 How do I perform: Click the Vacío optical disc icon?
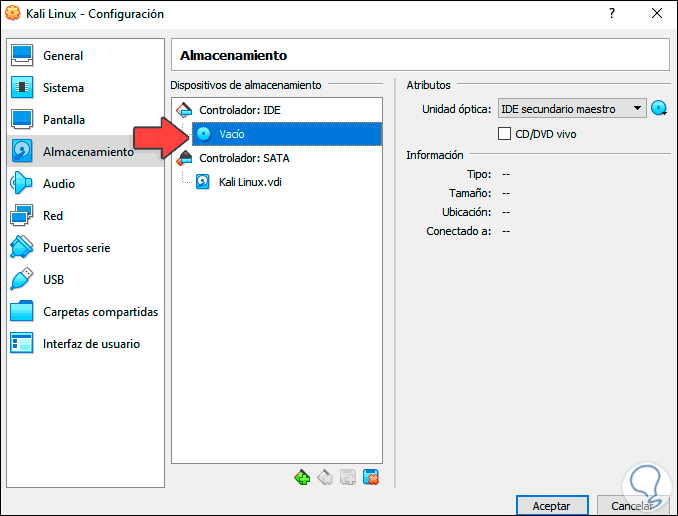pos(204,134)
